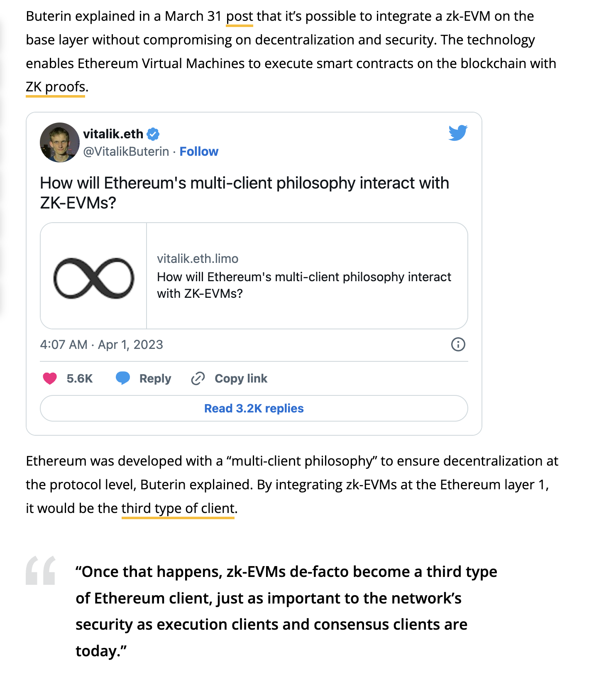The width and height of the screenshot is (616, 687).
Task: Open the tweet timestamp 4:07 AM Apr 1, 2023
Action: tap(102, 345)
